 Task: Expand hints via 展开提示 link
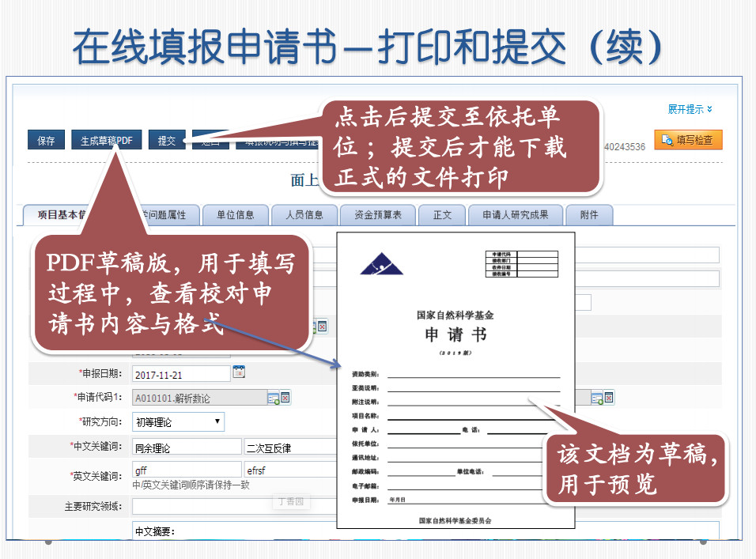pos(690,109)
